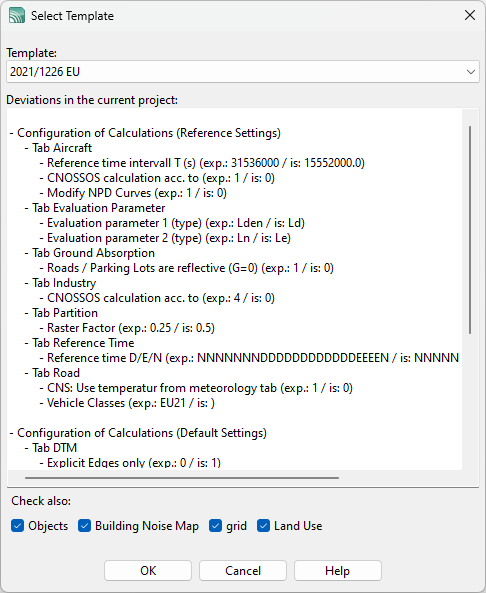The image size is (486, 593).
Task: Click the Raster Factor deviation line
Action: point(127,328)
